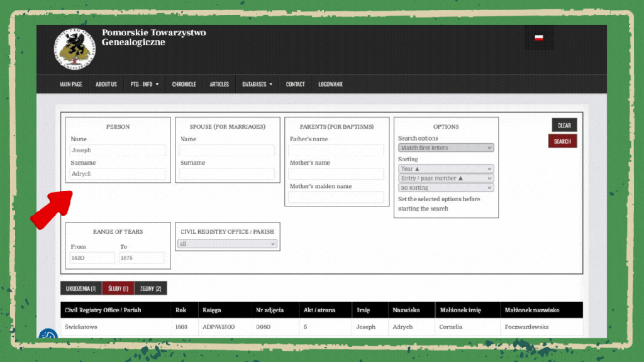
Task: Open the Year sorting dropdown
Action: [x=446, y=169]
